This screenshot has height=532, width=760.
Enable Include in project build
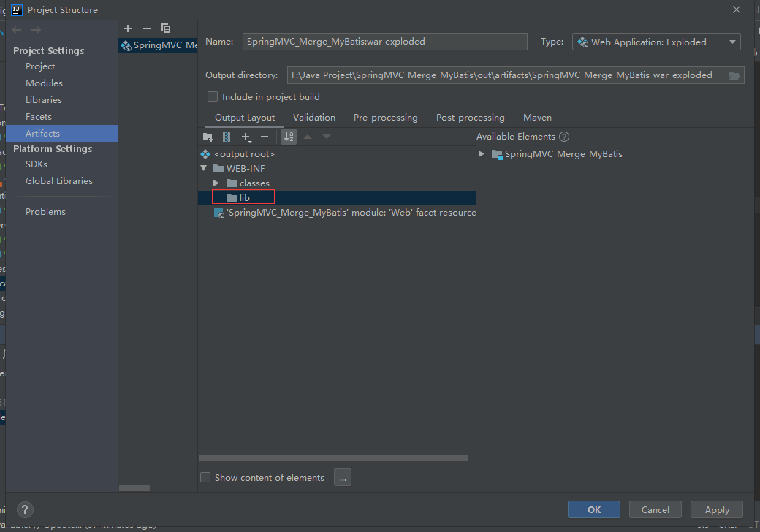tap(213, 97)
